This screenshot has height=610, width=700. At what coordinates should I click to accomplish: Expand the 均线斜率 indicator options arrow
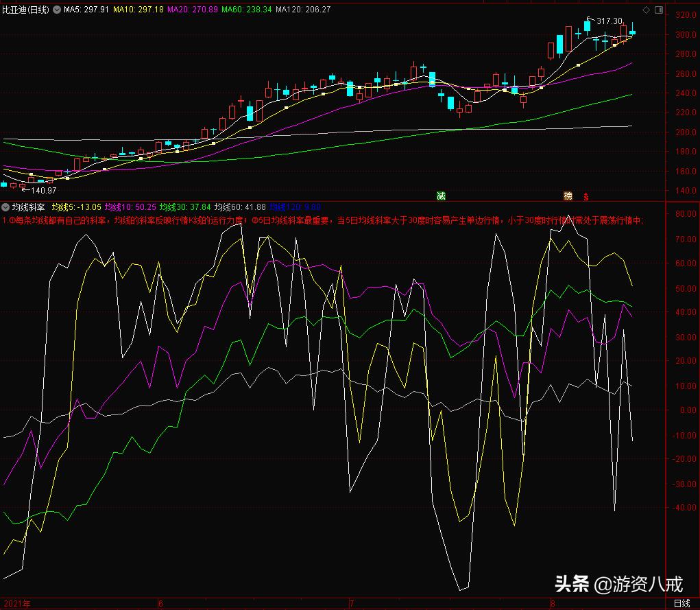(5, 207)
